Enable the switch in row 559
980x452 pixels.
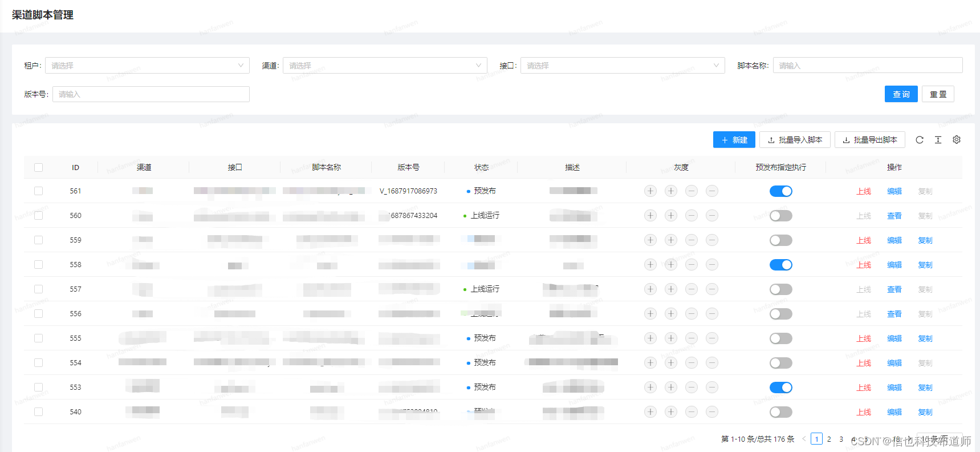click(x=781, y=240)
